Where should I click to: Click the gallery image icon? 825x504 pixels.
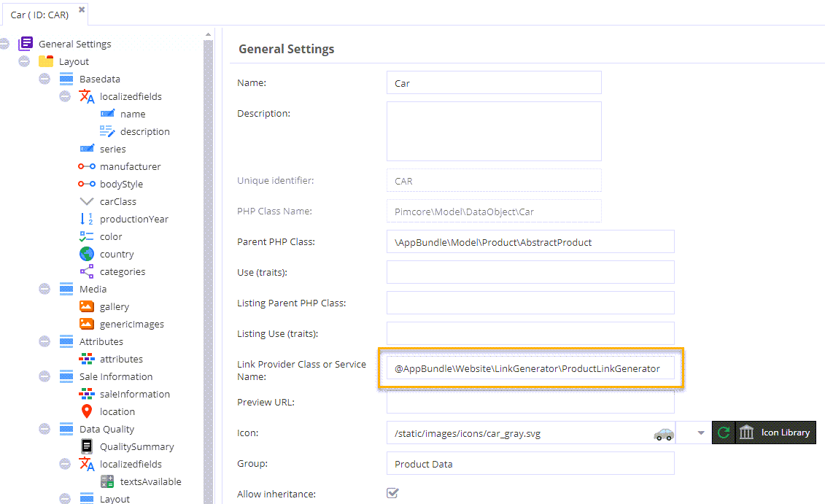pyautogui.click(x=87, y=306)
